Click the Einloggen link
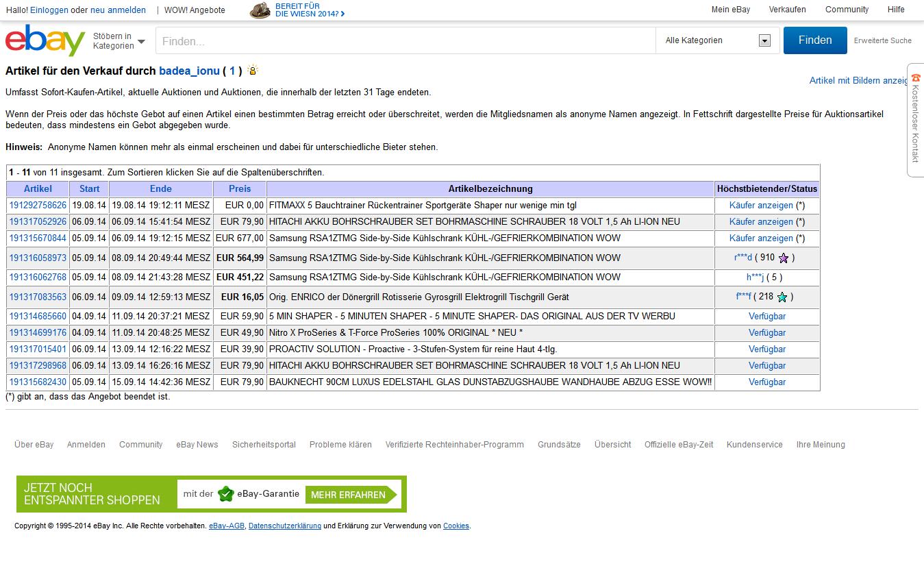The image size is (924, 566). pos(49,10)
